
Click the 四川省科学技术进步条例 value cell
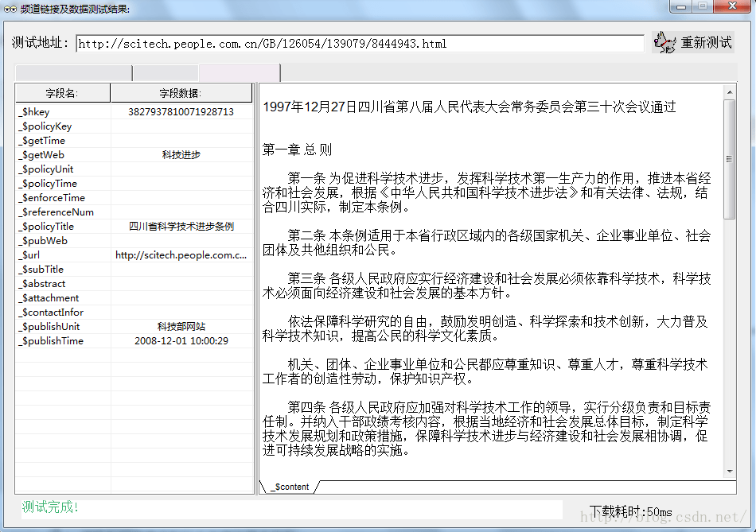click(181, 227)
